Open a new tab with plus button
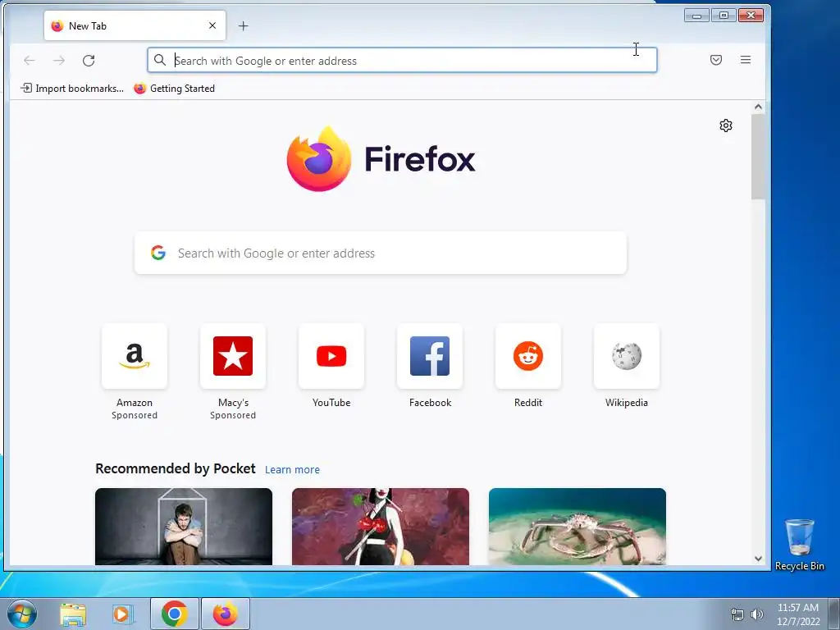Image resolution: width=840 pixels, height=630 pixels. pyautogui.click(x=243, y=25)
